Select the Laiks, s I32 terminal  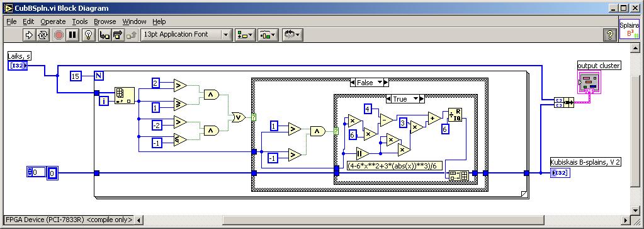click(x=18, y=66)
